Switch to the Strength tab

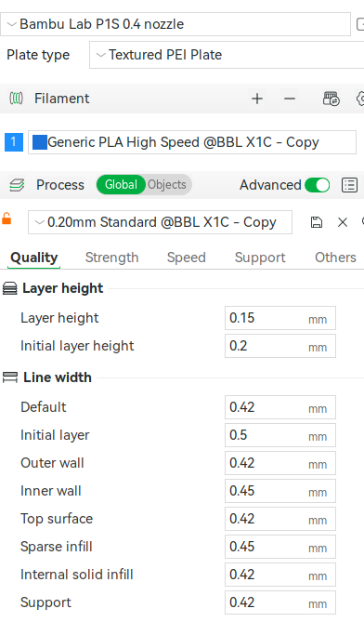coord(112,258)
